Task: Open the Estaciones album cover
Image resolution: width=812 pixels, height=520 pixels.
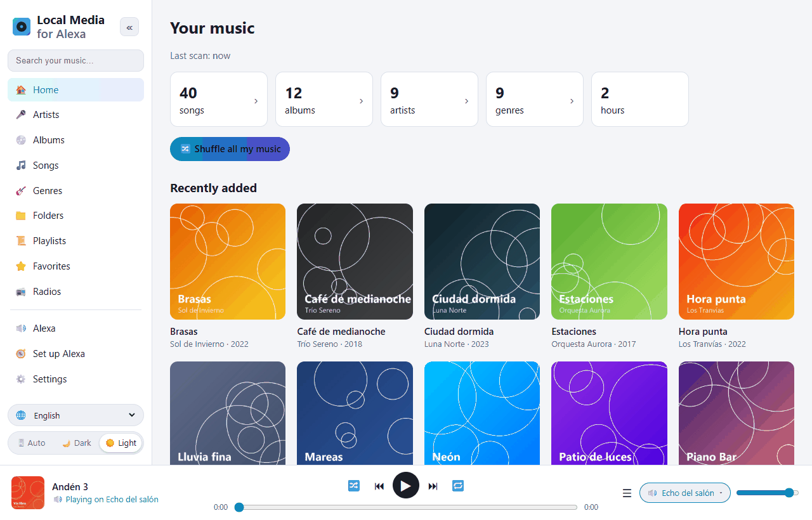Action: point(609,261)
